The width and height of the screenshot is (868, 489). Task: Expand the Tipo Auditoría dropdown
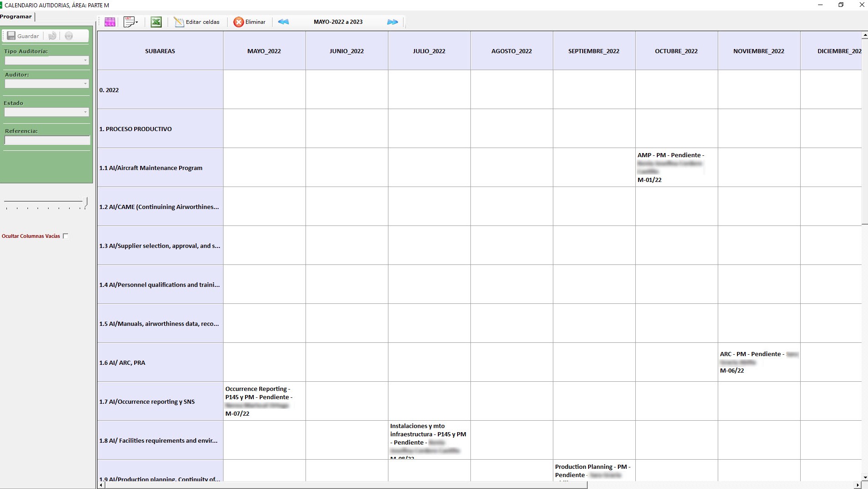(85, 60)
